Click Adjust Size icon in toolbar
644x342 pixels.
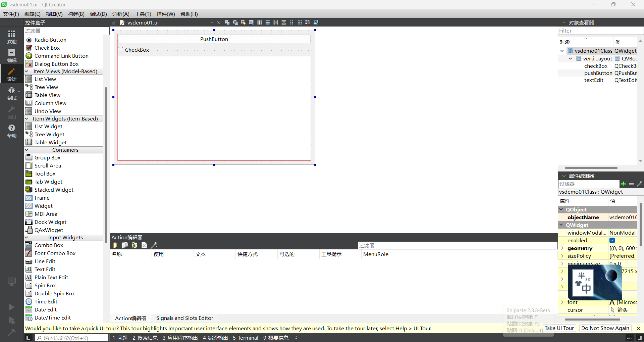tap(316, 22)
